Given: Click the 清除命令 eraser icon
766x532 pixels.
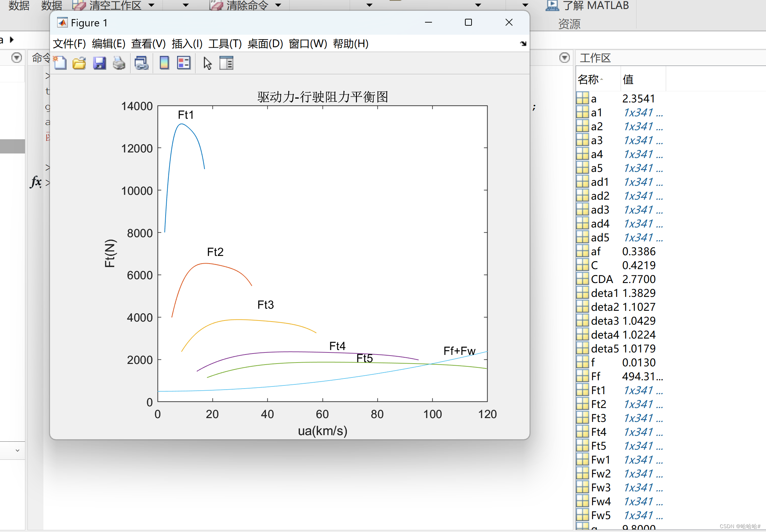Looking at the screenshot, I should click(216, 5).
